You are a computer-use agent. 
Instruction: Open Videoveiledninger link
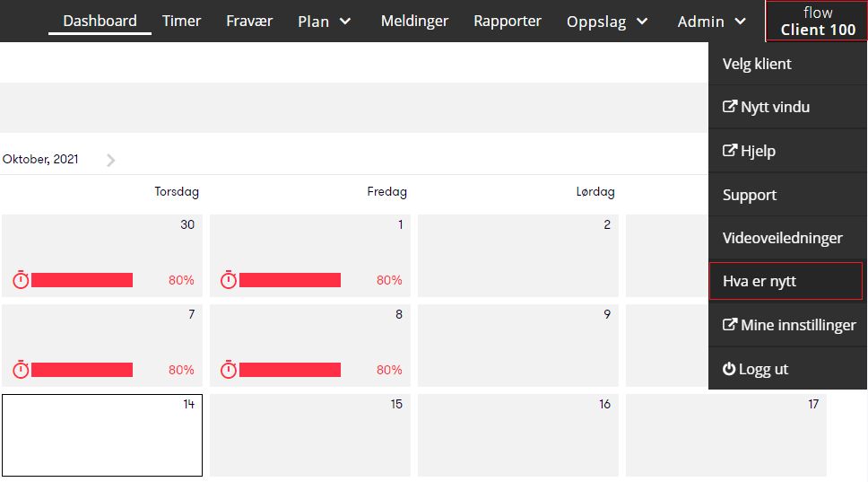[787, 238]
